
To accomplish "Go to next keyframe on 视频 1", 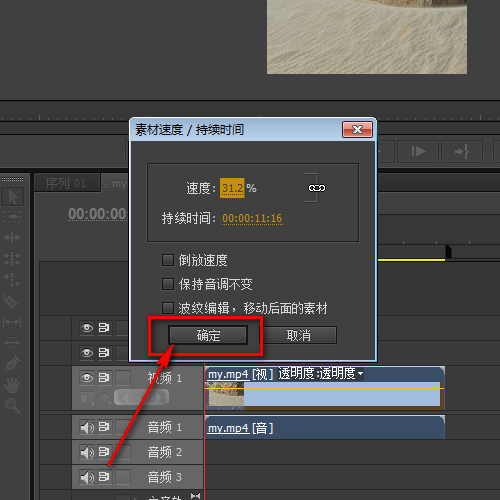I will (159, 397).
